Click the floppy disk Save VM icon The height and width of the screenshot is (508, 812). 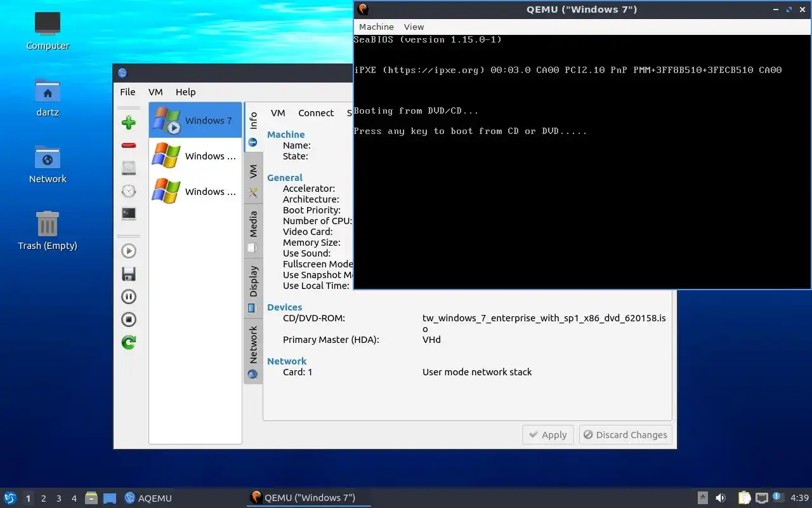tap(129, 274)
